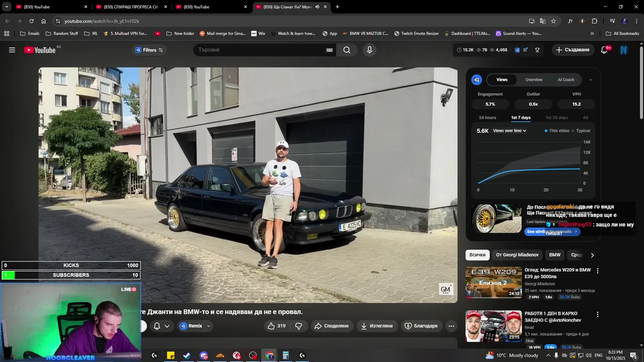This screenshot has height=362, width=644.
Task: Open the All Bookmarks folder
Action: (x=622, y=34)
